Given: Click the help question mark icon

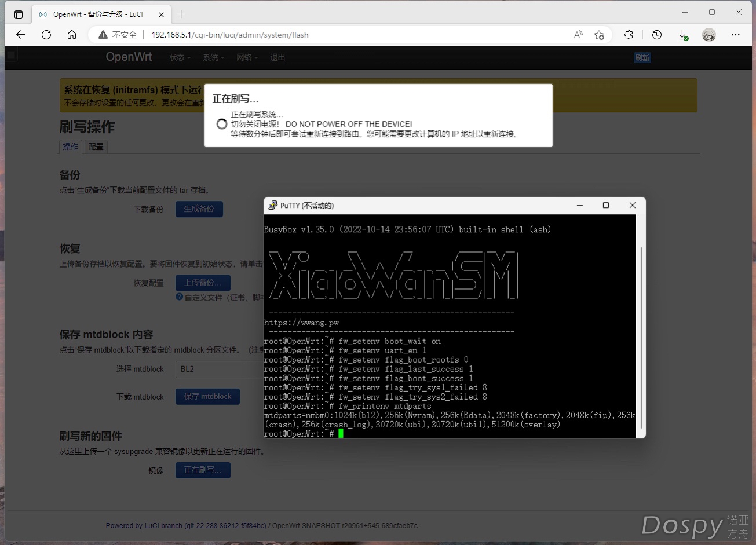Looking at the screenshot, I should [x=180, y=297].
